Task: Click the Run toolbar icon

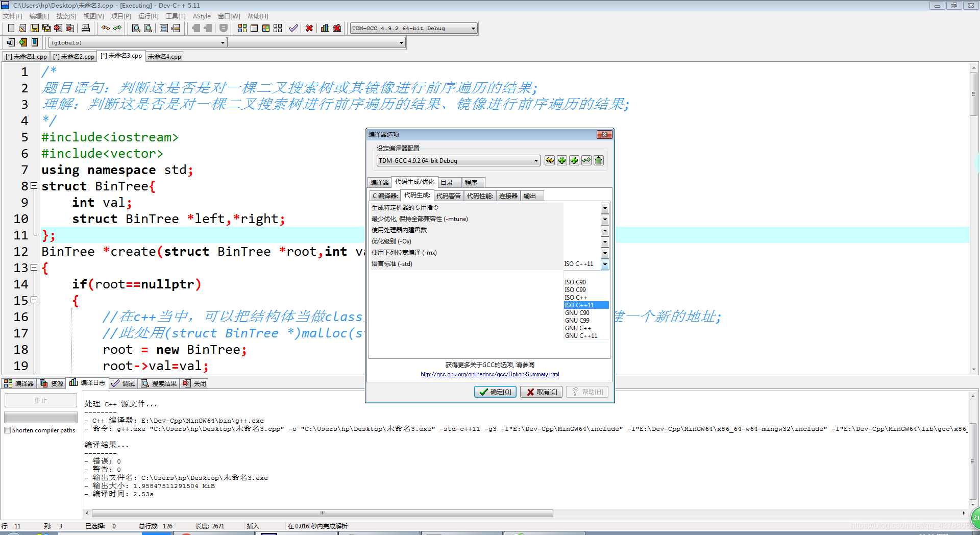Action: 254,28
